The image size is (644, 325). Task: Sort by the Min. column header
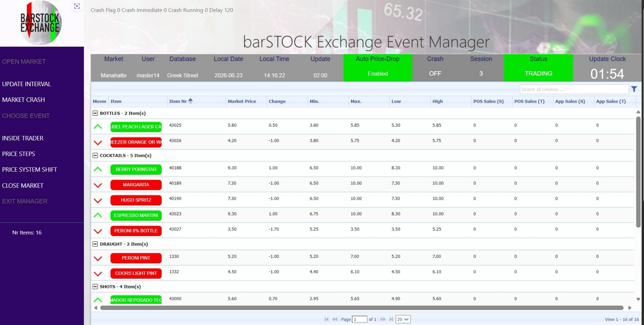coord(314,101)
